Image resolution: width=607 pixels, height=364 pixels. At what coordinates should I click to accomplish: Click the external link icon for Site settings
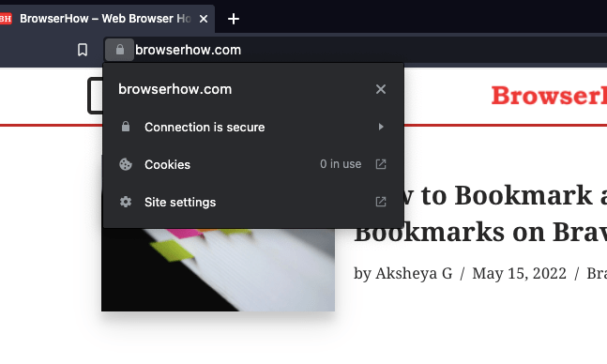tap(381, 202)
